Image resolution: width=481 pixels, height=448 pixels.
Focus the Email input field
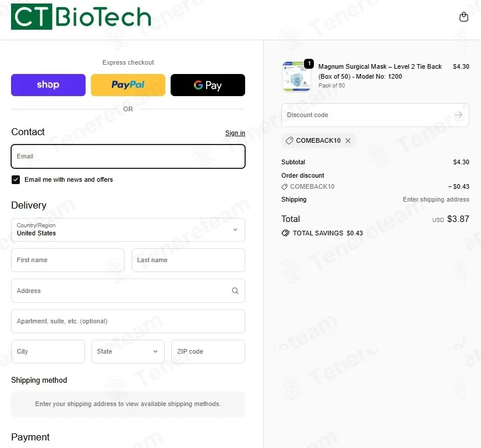[x=128, y=157]
